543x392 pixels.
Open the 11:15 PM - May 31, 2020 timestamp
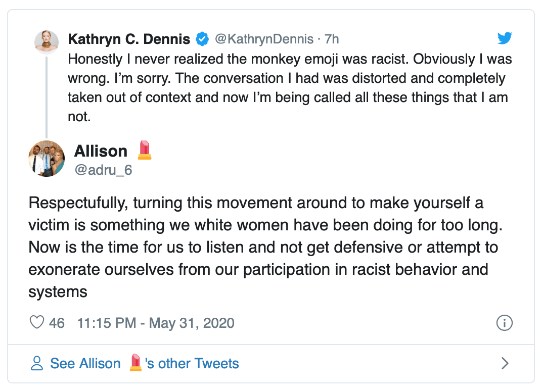[156, 323]
